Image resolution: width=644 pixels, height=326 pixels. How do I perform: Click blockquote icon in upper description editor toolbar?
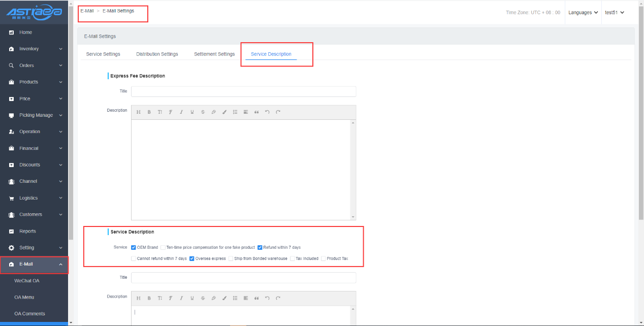point(256,112)
